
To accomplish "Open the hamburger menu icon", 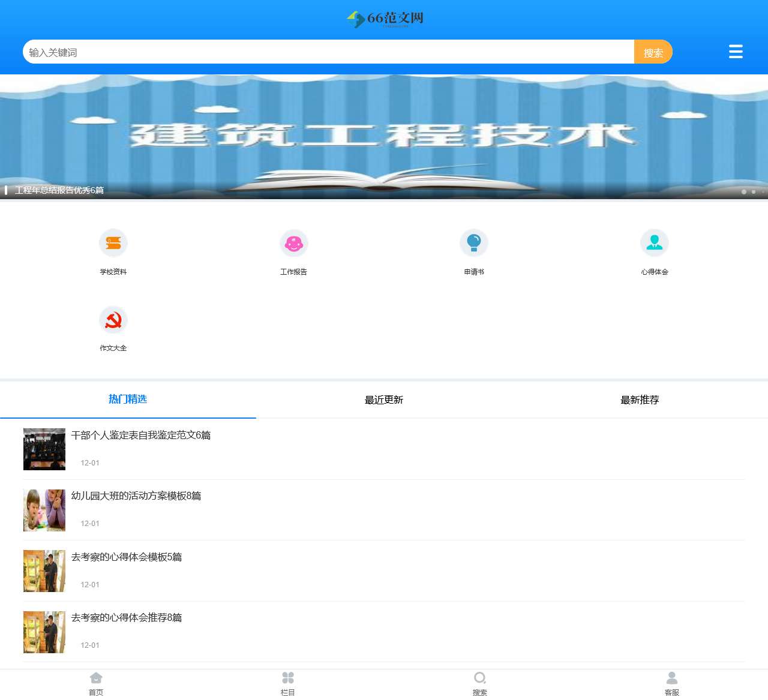I will (736, 52).
